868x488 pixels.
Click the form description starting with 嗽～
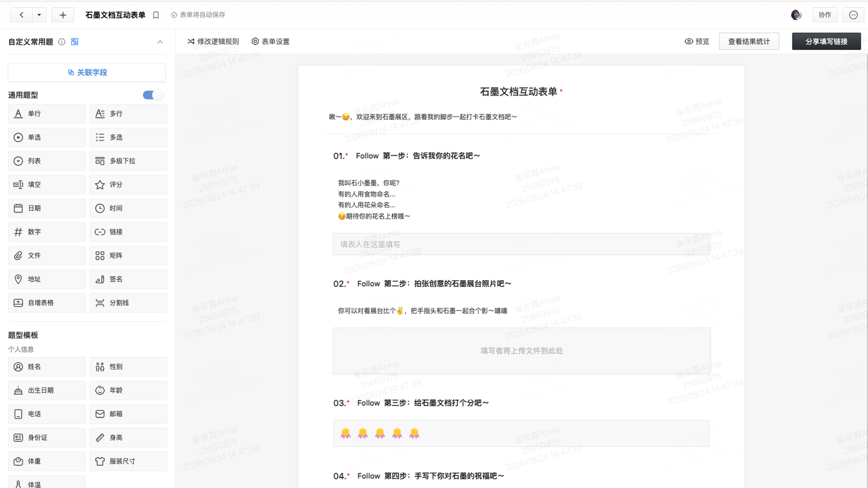[x=423, y=117]
